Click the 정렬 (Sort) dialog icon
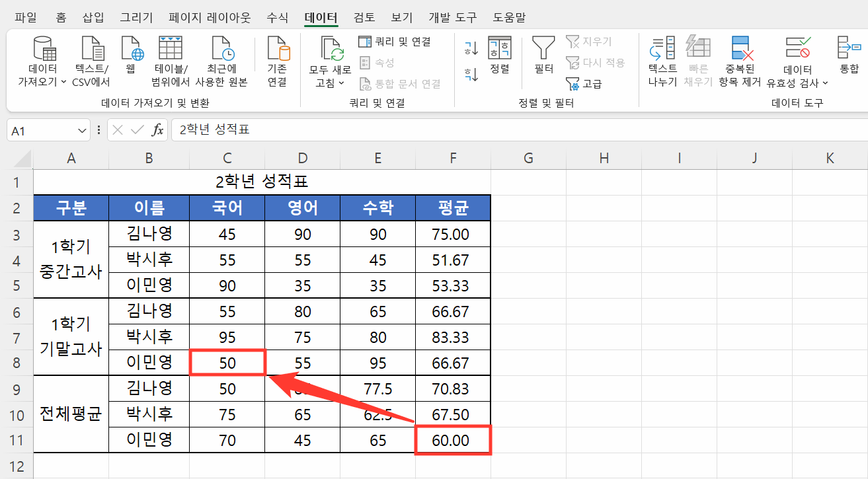 click(500, 59)
